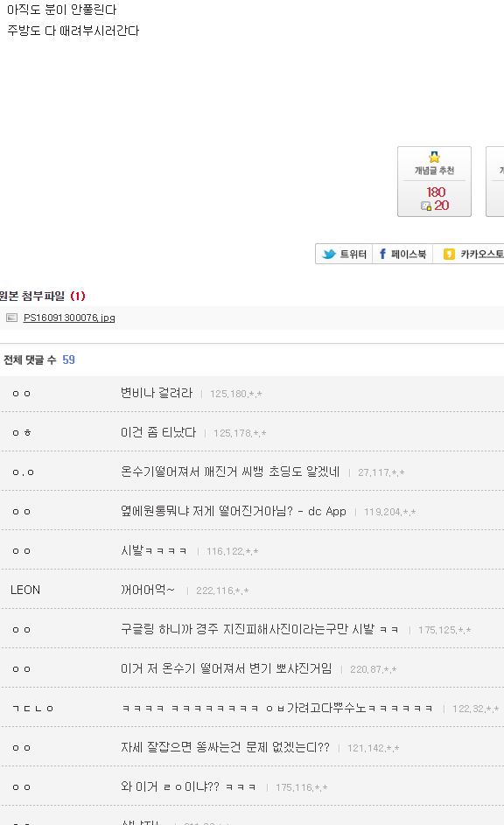Click commenter nickname ㄱㄷㄴㅇ
The image size is (504, 825).
(x=32, y=709)
